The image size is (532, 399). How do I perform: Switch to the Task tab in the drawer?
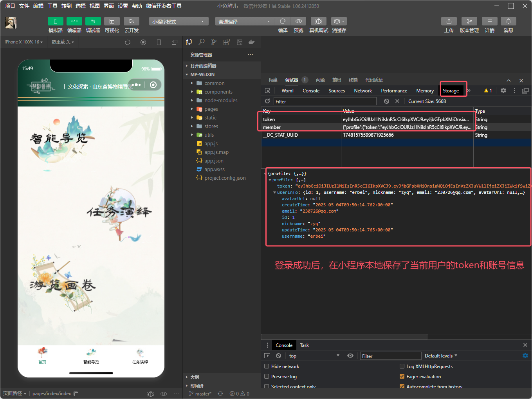tap(304, 345)
